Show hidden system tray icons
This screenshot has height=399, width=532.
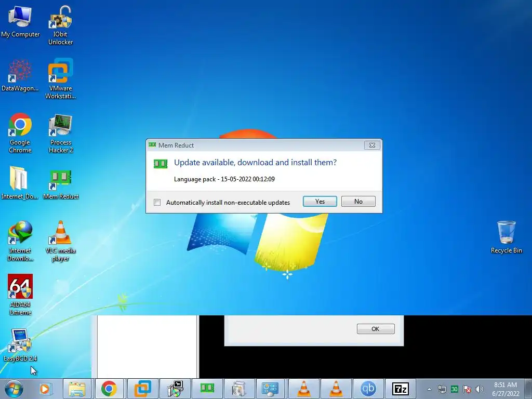tap(429, 389)
